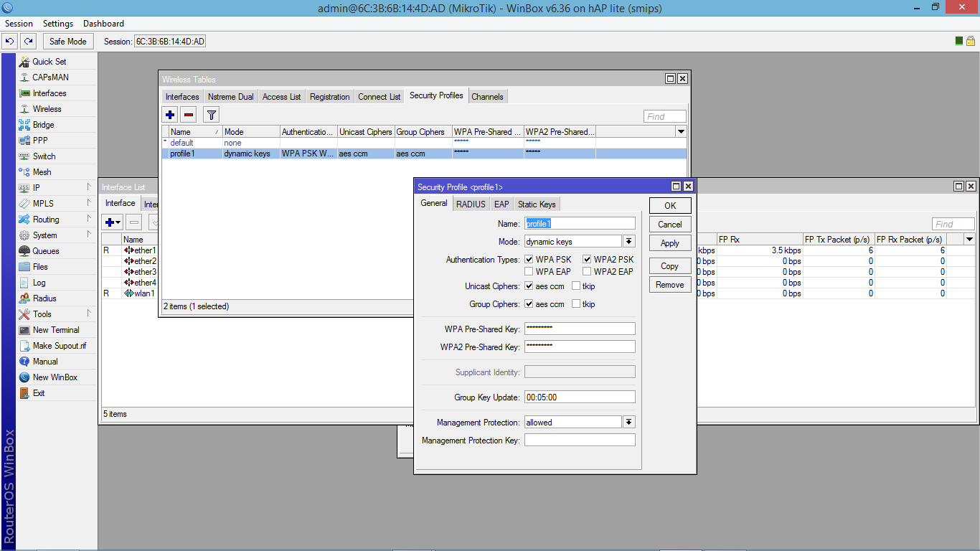Click Exit in the sidebar
Screen dimensions: 980x551
click(x=39, y=393)
